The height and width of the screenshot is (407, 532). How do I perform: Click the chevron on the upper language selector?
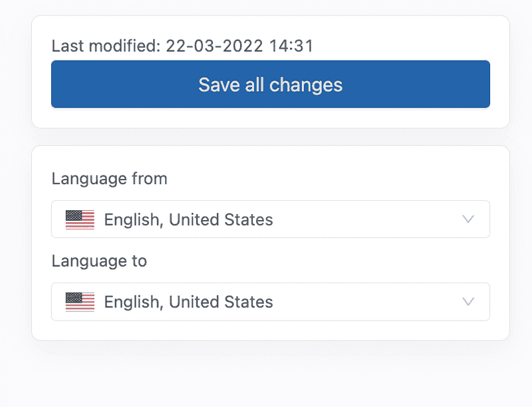click(468, 219)
